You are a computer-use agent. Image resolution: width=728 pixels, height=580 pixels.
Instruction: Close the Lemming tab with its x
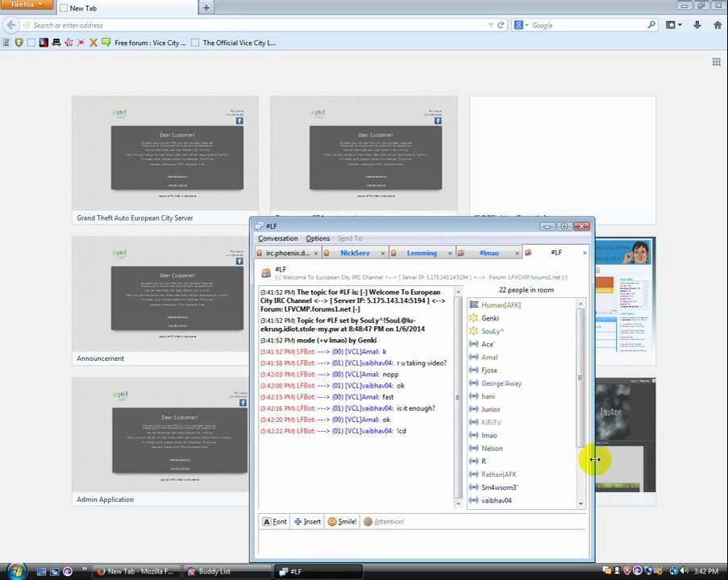449,253
